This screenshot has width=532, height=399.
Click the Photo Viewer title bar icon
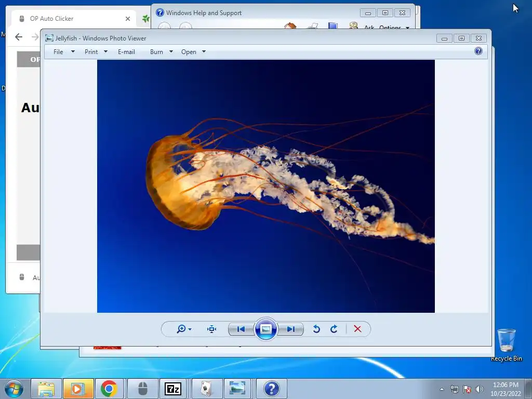tap(49, 38)
